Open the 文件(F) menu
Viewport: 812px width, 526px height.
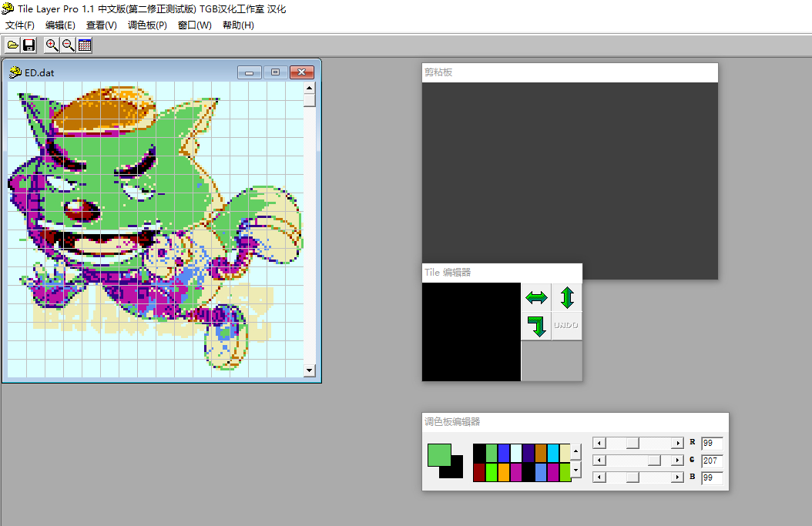20,25
